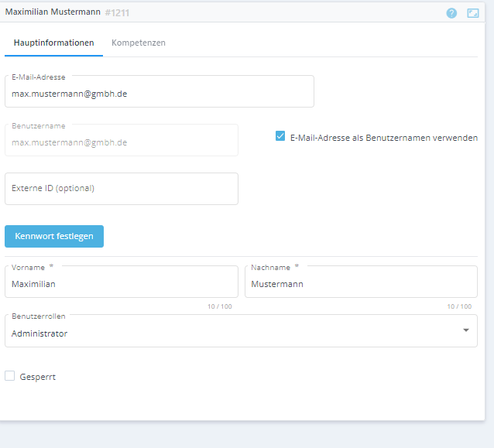Click the user ID #1211
Viewport: 494px width, 448px height.
tap(118, 12)
